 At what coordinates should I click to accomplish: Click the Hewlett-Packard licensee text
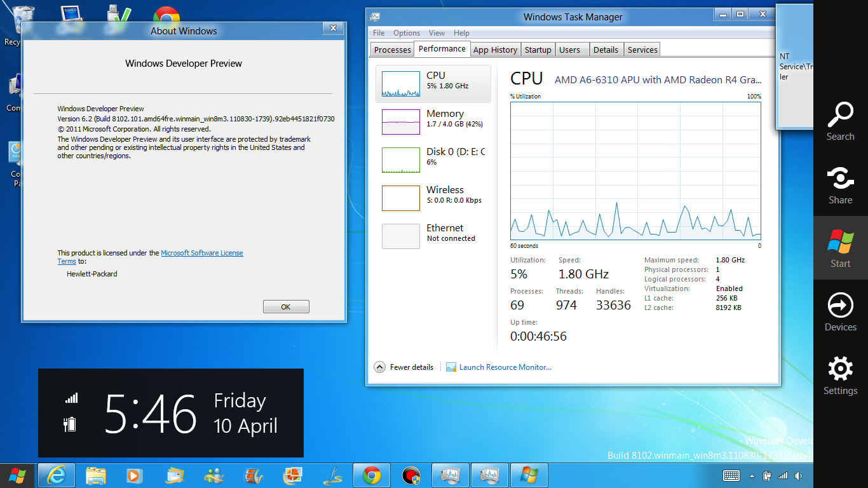92,274
